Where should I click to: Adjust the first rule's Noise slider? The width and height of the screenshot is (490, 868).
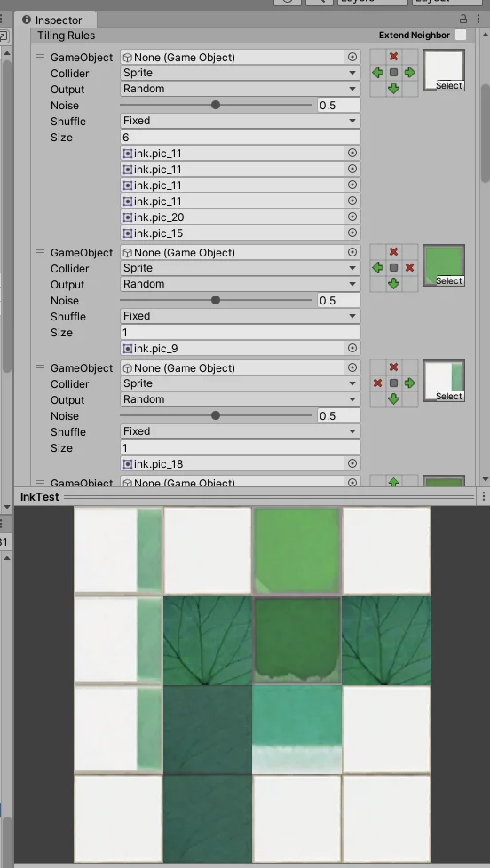point(216,106)
